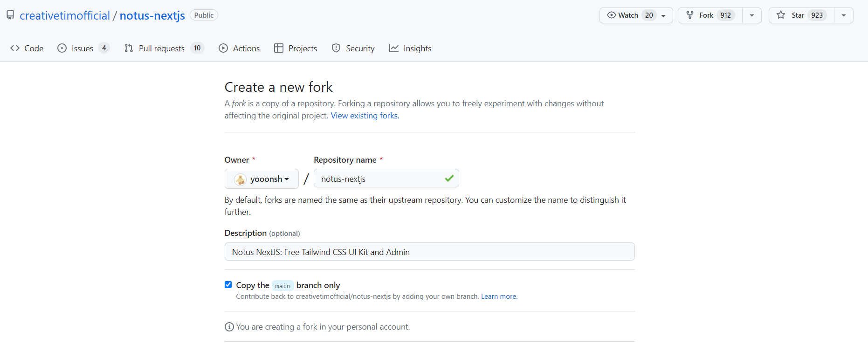
Task: Click the yoonsh avatar image
Action: pyautogui.click(x=240, y=179)
